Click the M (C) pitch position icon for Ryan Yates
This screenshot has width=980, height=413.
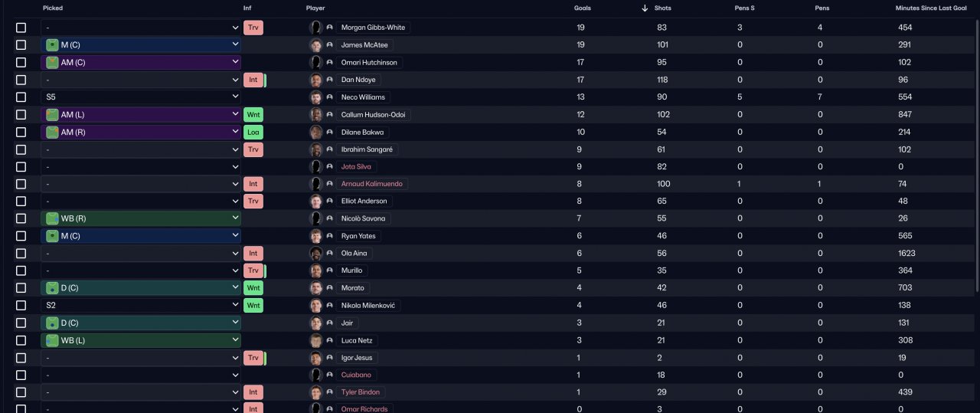click(x=52, y=236)
